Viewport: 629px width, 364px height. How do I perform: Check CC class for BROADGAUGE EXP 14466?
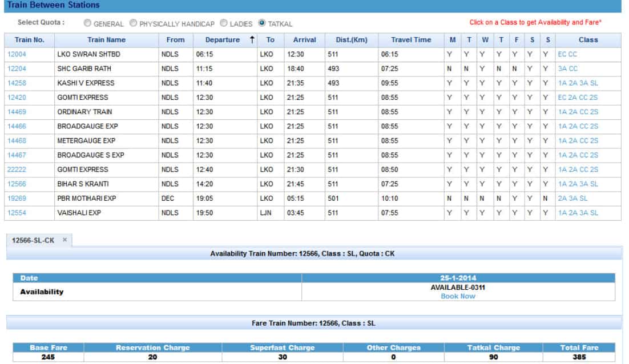pos(583,126)
